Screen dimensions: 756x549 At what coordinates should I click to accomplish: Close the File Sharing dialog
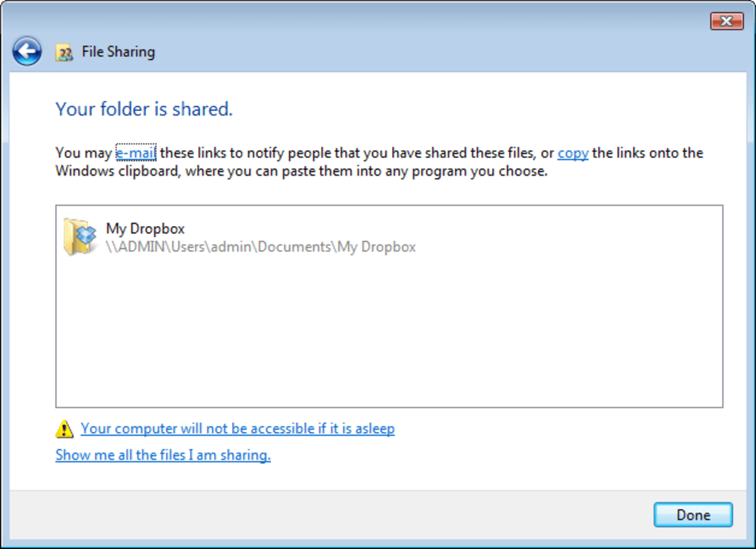(726, 21)
